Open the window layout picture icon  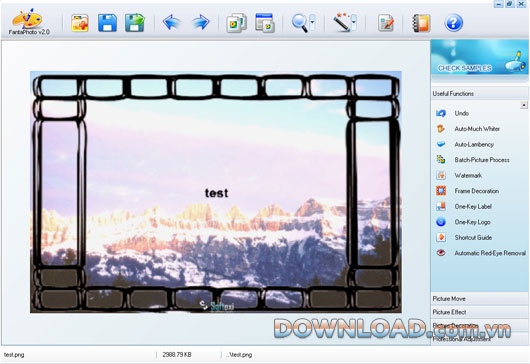265,23
